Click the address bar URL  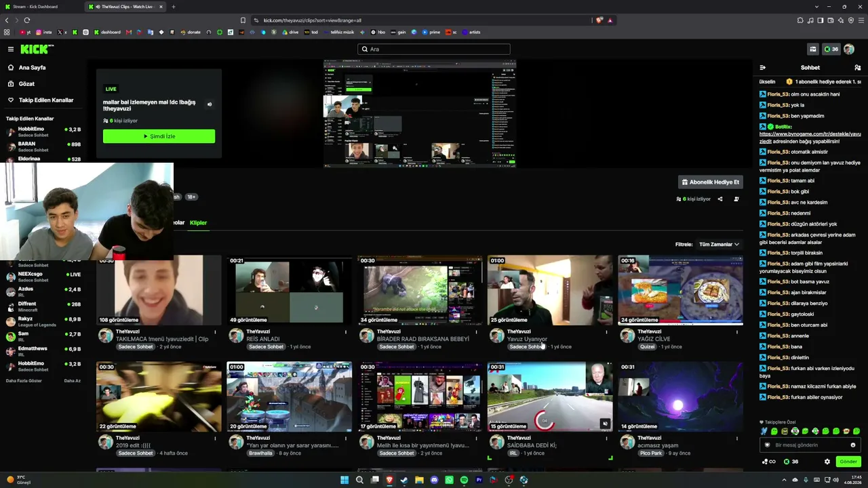(x=312, y=20)
